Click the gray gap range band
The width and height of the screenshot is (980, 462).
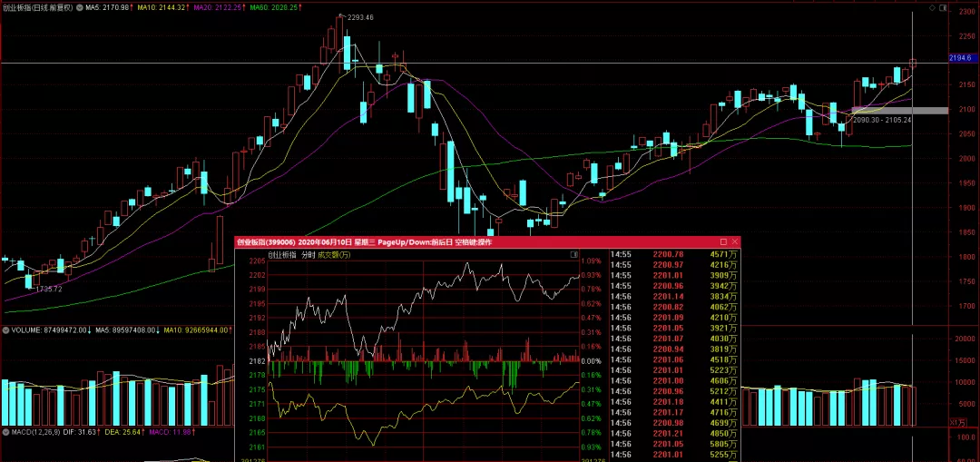point(900,111)
